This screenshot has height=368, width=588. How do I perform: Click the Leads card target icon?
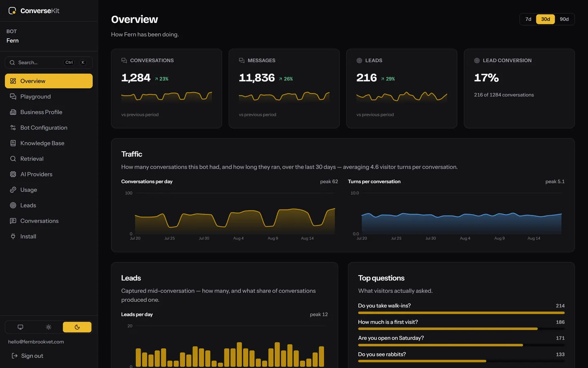pos(359,61)
